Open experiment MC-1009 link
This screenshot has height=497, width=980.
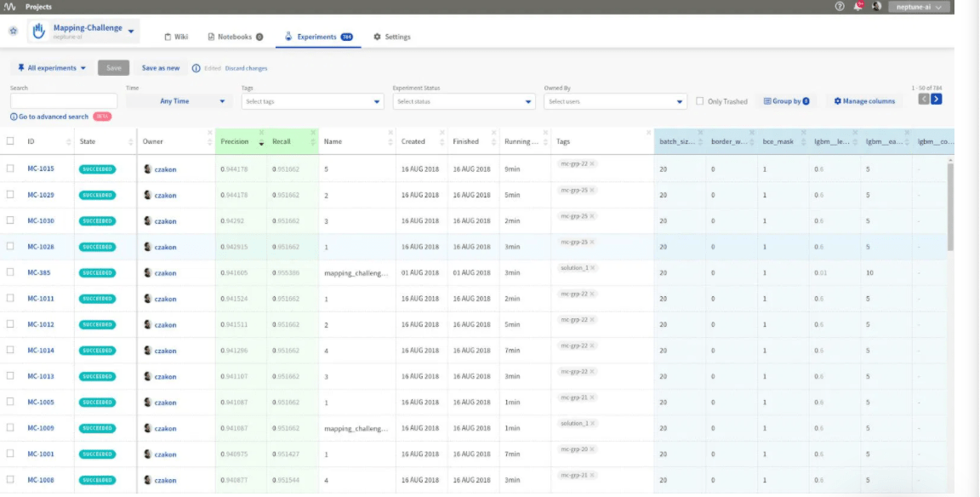pyautogui.click(x=41, y=428)
